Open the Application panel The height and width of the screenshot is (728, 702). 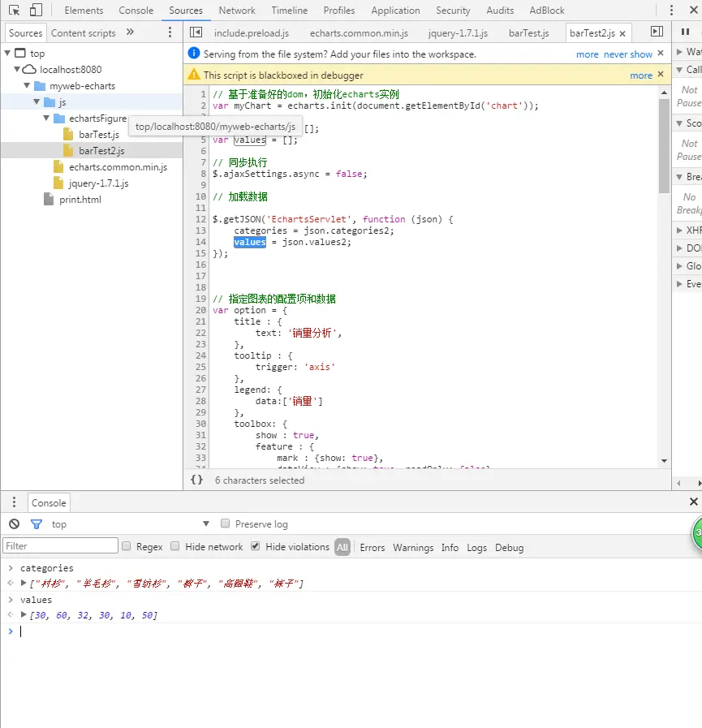(x=395, y=11)
